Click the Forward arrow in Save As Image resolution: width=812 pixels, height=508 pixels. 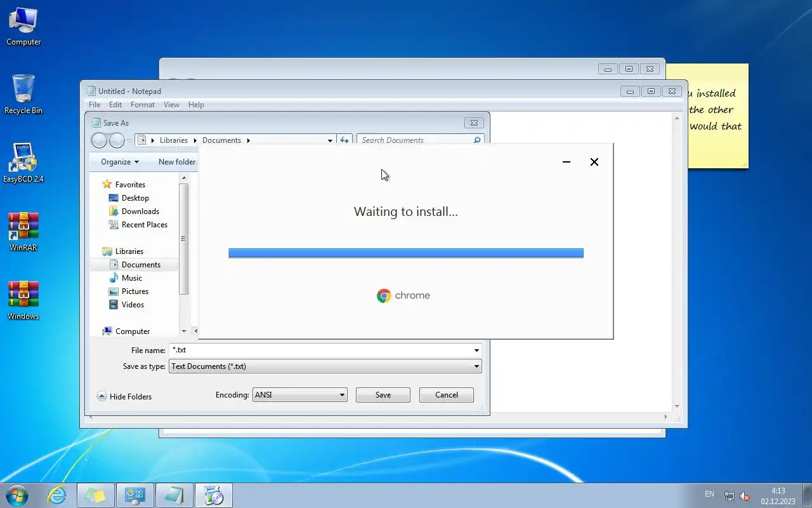tap(117, 140)
